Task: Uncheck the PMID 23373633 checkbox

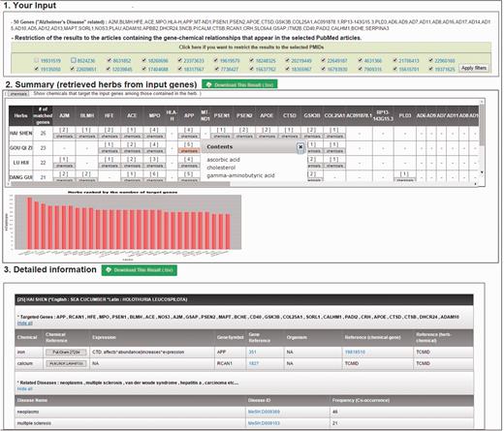Action: [179, 60]
